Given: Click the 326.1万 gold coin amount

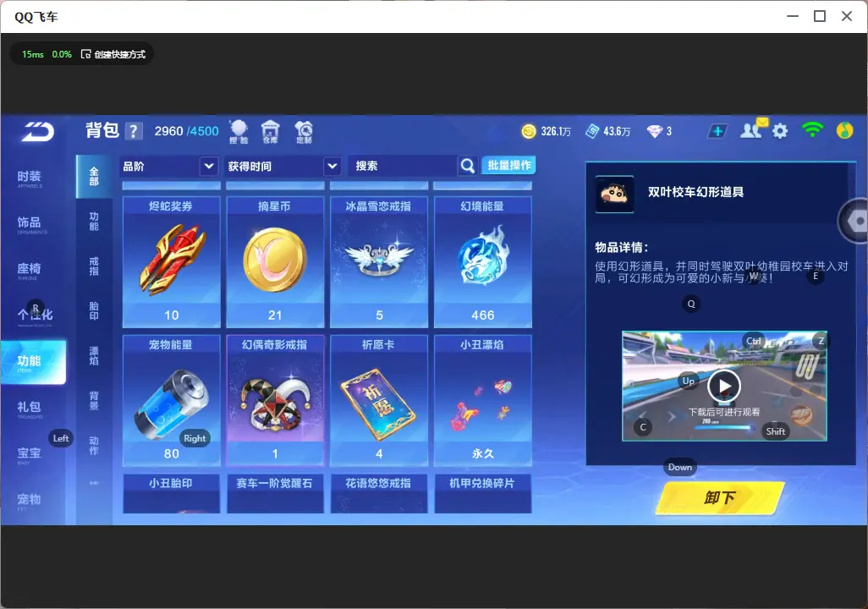Looking at the screenshot, I should 556,131.
